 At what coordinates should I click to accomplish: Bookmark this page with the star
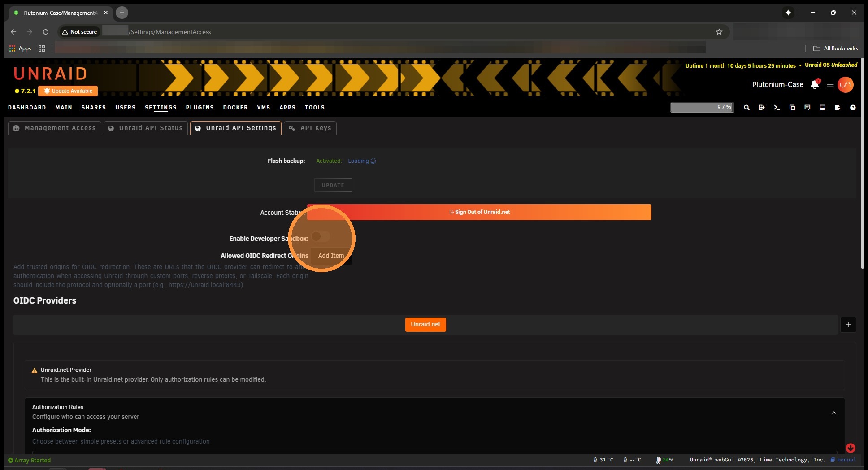pyautogui.click(x=719, y=32)
